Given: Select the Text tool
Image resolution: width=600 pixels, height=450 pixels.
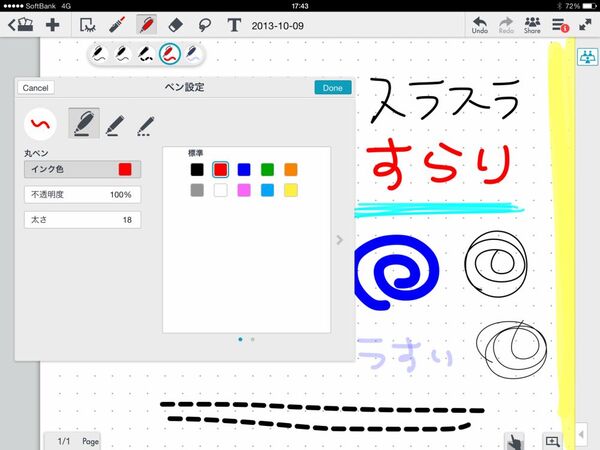Looking at the screenshot, I should point(234,25).
